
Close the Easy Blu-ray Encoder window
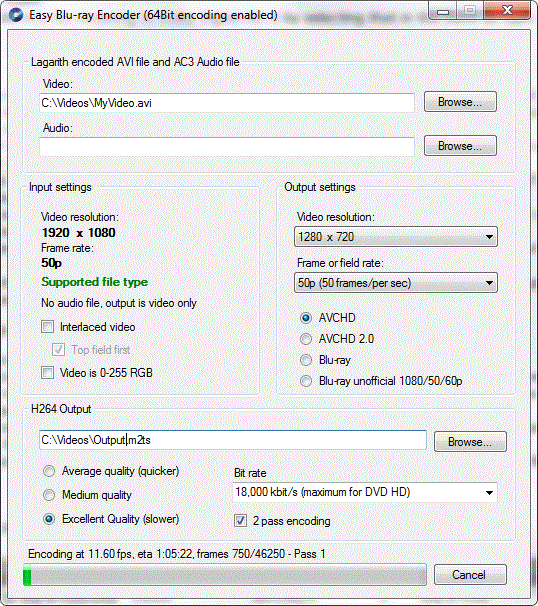[x=507, y=10]
